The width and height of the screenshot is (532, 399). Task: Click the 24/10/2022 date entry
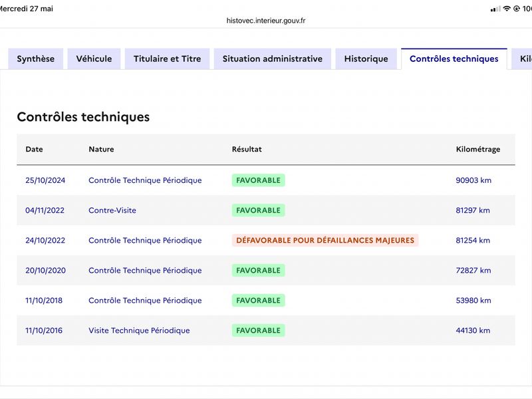pos(45,240)
